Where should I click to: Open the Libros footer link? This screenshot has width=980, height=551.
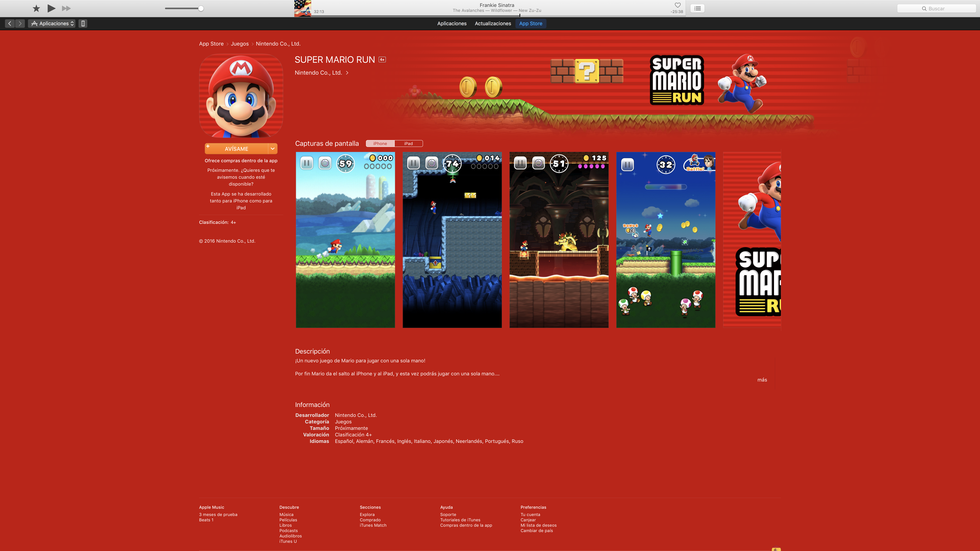285,525
